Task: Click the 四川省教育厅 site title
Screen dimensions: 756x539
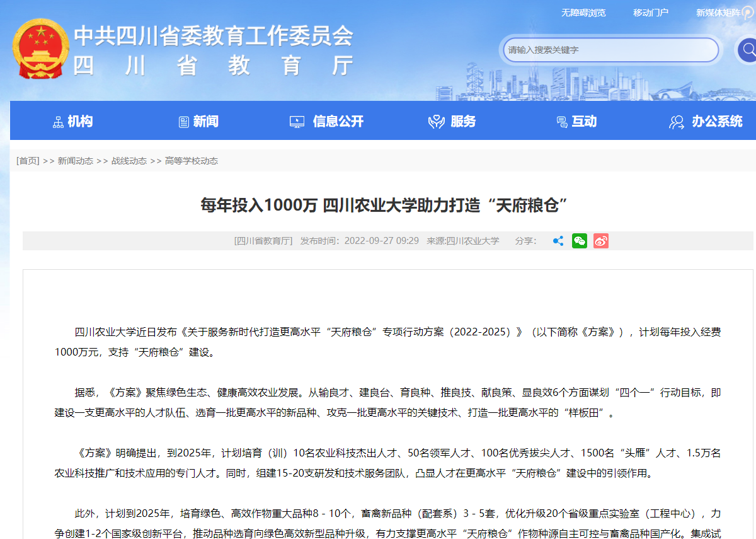Action: 213,66
